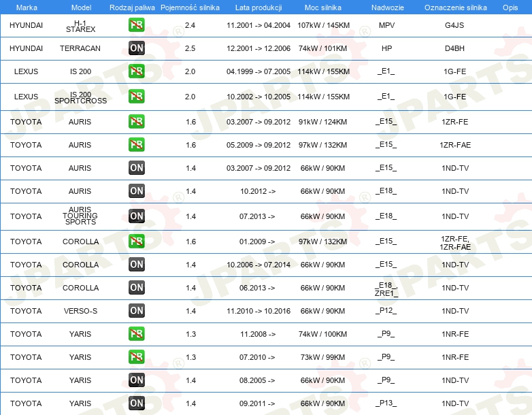The height and width of the screenshot is (415, 532).
Task: Click engine code D4BH
Action: tap(454, 48)
